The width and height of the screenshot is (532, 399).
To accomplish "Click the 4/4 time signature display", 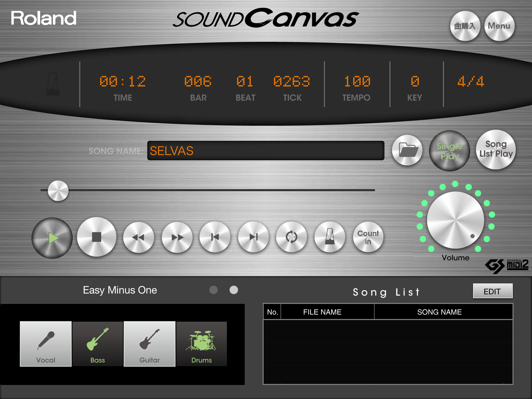I will coord(471,82).
